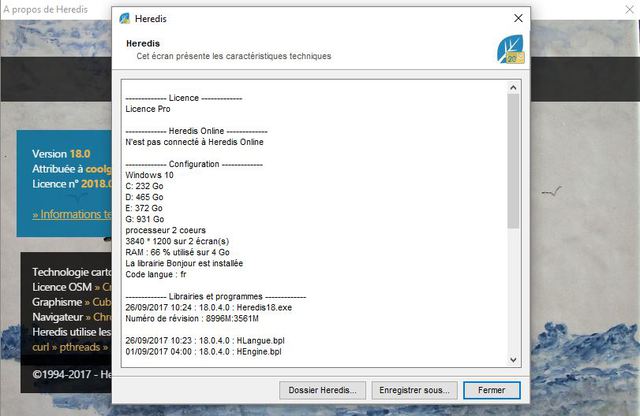Click the 'Windows 10' configuration line

pyautogui.click(x=149, y=175)
